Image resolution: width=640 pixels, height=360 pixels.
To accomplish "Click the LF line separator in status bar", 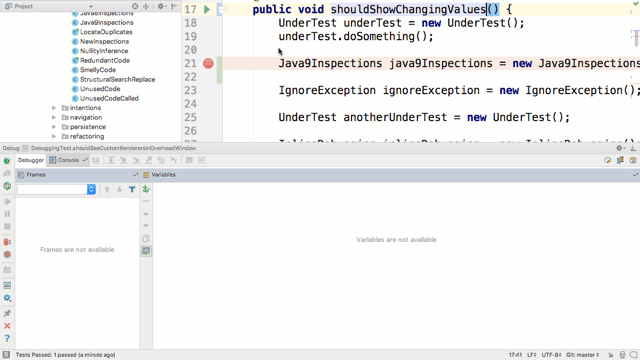I will pos(531,355).
